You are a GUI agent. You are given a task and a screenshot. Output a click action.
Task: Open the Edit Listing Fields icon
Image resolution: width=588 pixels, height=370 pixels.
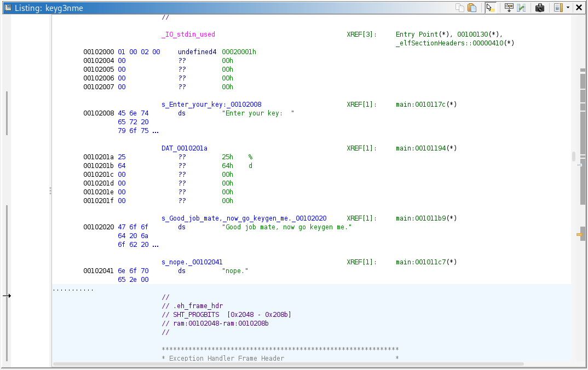509,7
